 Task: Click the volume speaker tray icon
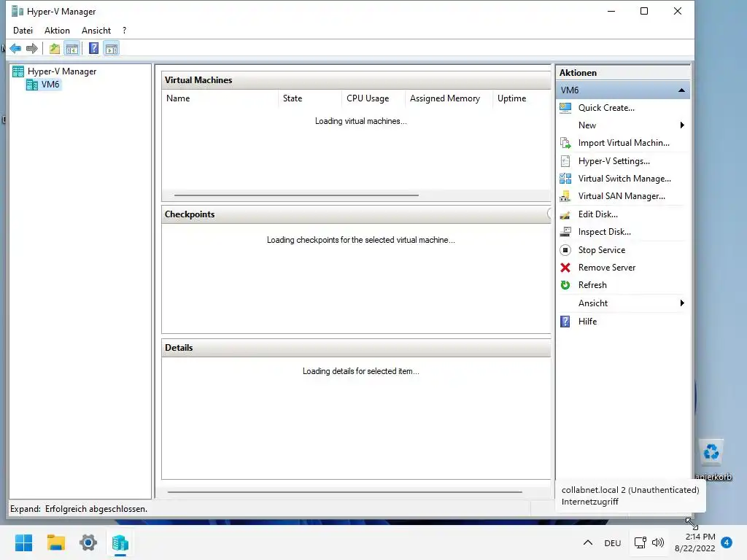tap(658, 542)
